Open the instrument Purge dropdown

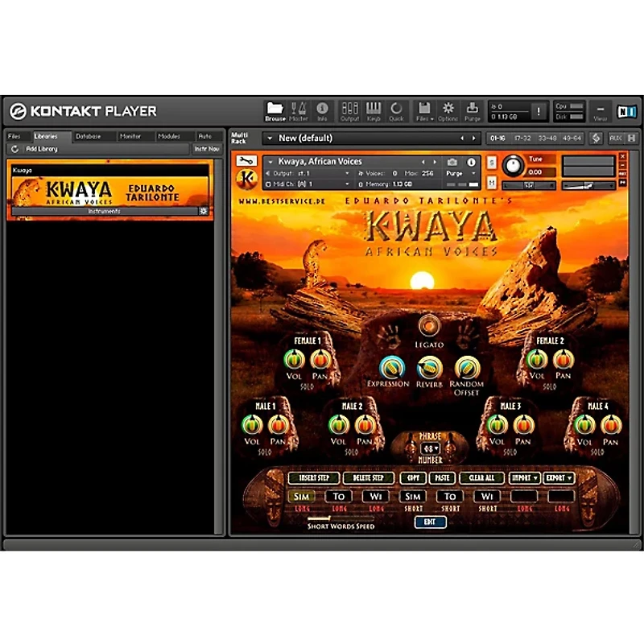(x=461, y=173)
